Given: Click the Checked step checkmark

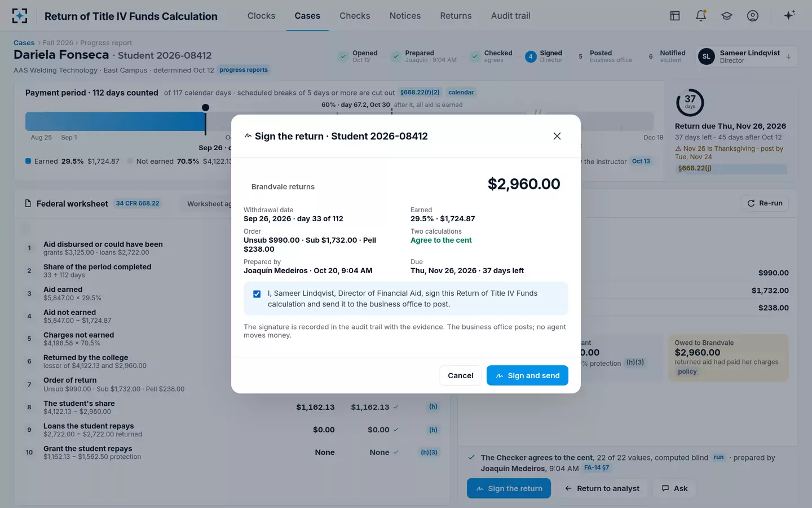Looking at the screenshot, I should coord(475,56).
